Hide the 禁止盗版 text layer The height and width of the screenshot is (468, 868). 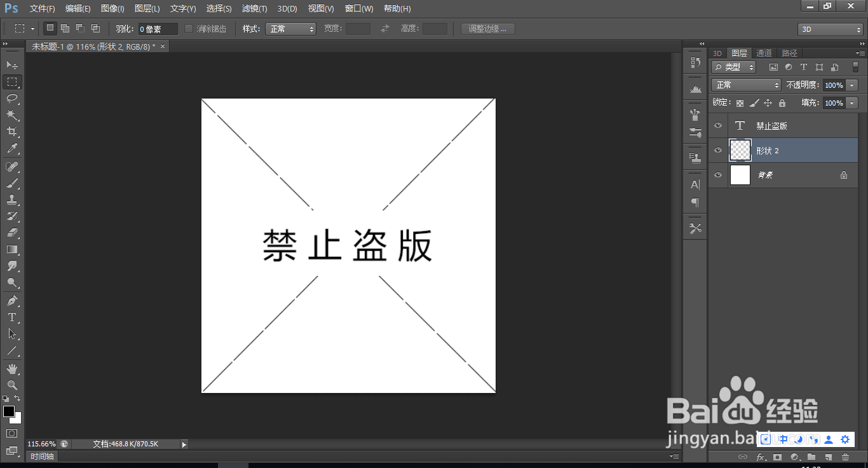coord(718,126)
